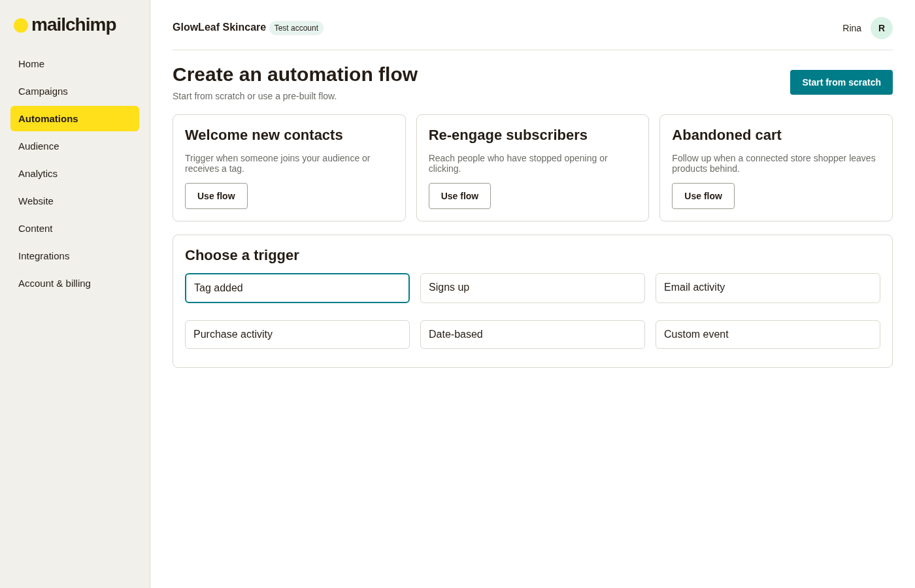Use flow for Re-engage subscribers
This screenshot has width=915, height=588.
point(459,196)
